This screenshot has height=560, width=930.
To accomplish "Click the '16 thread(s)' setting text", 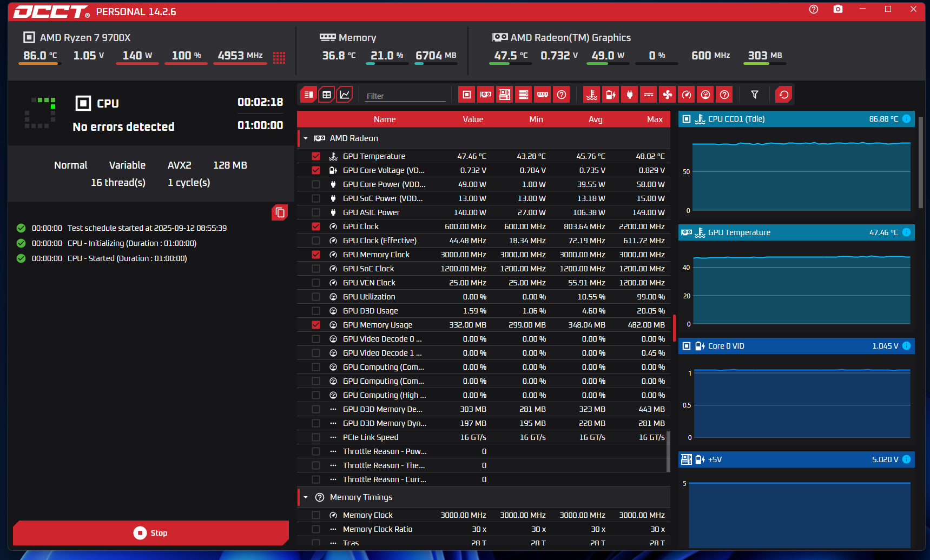I will pos(118,183).
